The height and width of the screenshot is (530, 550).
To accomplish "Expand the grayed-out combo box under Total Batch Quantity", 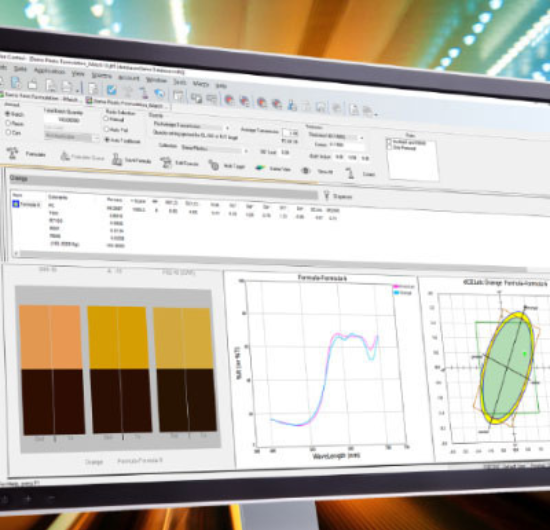I will (x=97, y=138).
